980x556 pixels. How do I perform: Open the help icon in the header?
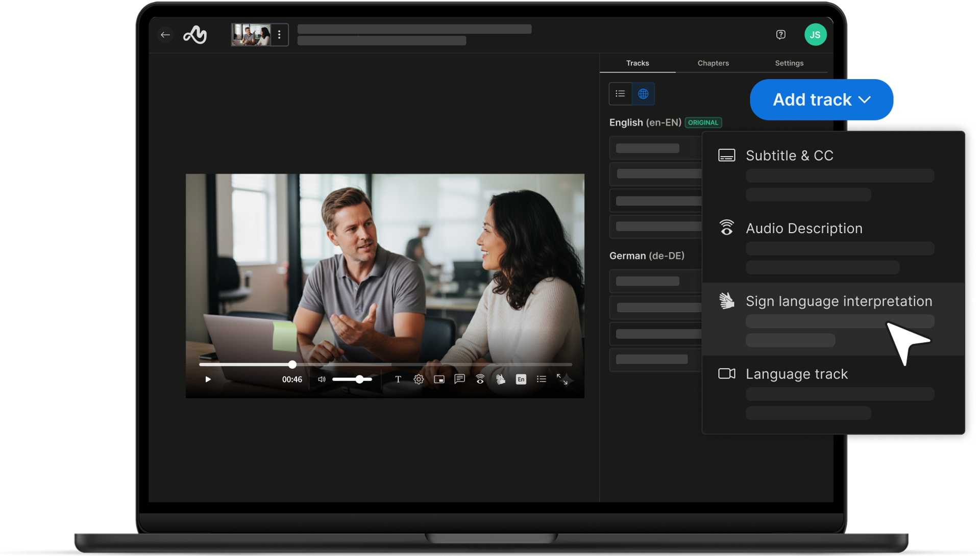pyautogui.click(x=780, y=35)
